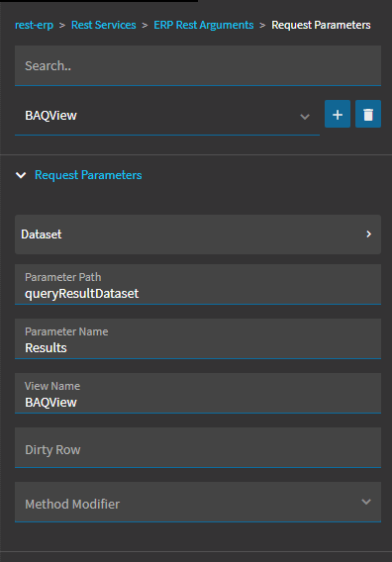Click the Dataset label
The width and height of the screenshot is (392, 562).
[x=42, y=234]
